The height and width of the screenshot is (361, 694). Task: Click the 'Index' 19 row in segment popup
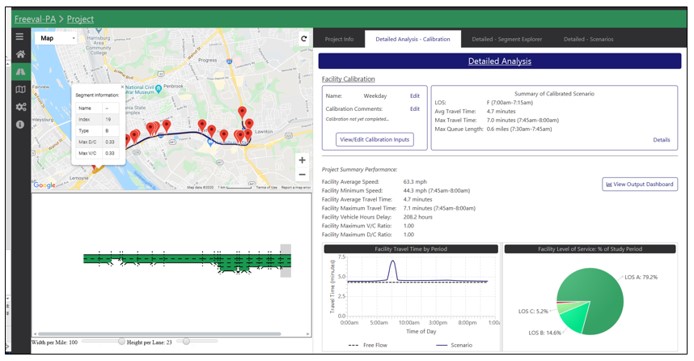pos(97,119)
